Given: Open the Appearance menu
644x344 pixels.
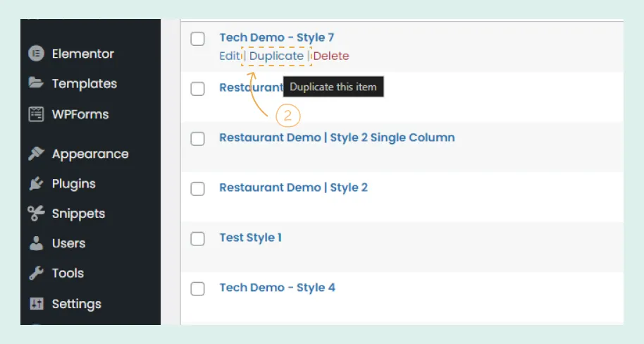Looking at the screenshot, I should (90, 154).
